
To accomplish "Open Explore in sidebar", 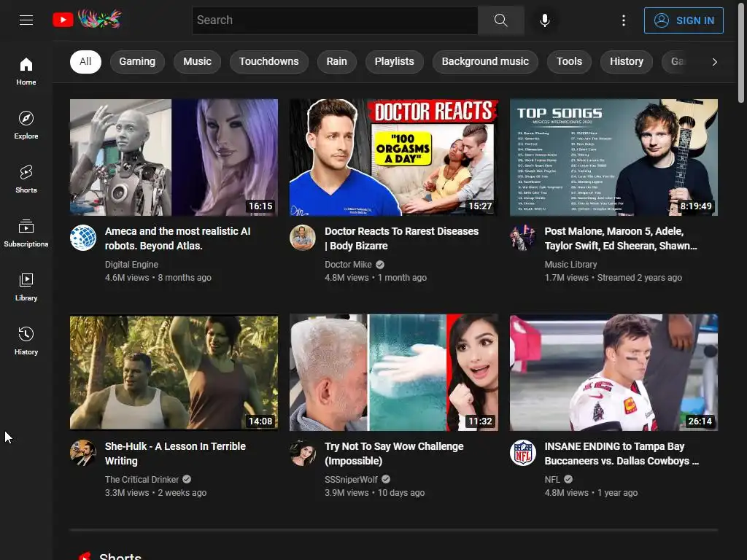I will [26, 125].
